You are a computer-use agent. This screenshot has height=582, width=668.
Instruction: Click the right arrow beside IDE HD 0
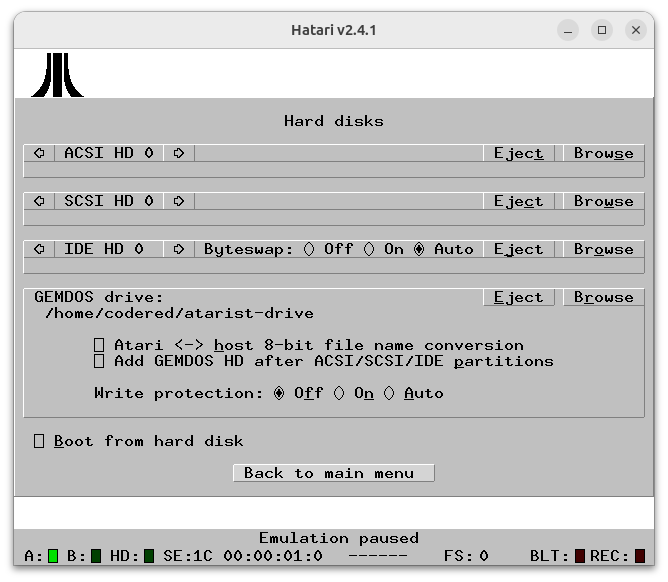coord(179,249)
